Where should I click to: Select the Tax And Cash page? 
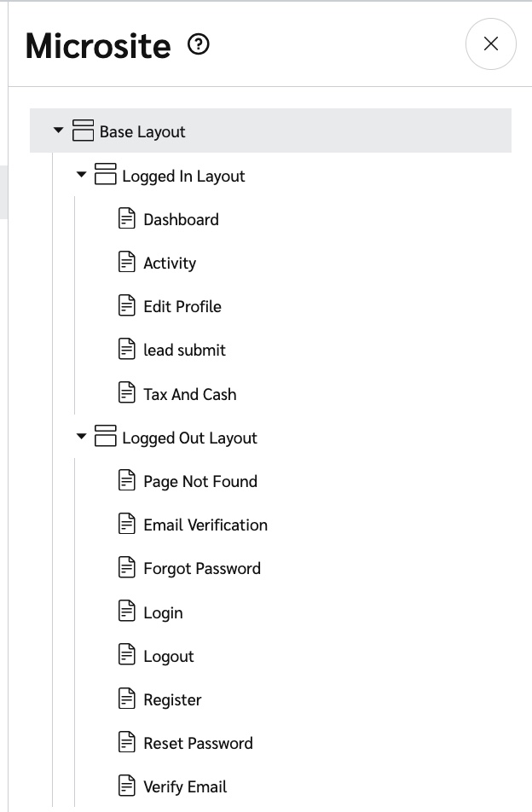(189, 394)
